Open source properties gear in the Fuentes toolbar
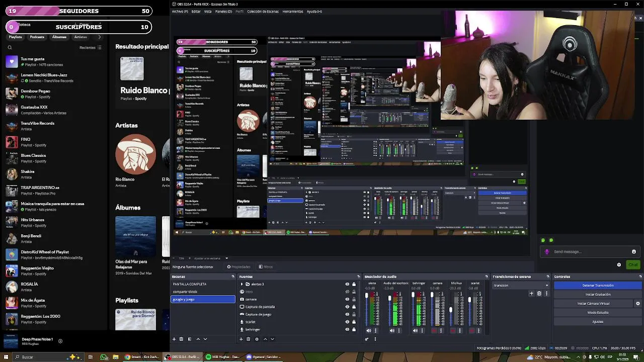644x362 pixels. point(257,339)
